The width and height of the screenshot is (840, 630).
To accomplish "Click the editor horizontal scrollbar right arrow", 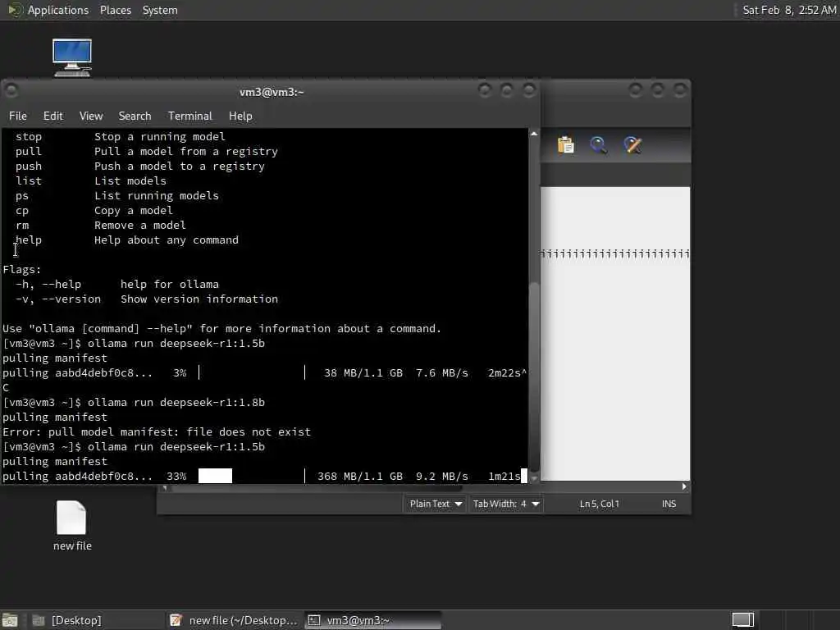I will coord(684,486).
